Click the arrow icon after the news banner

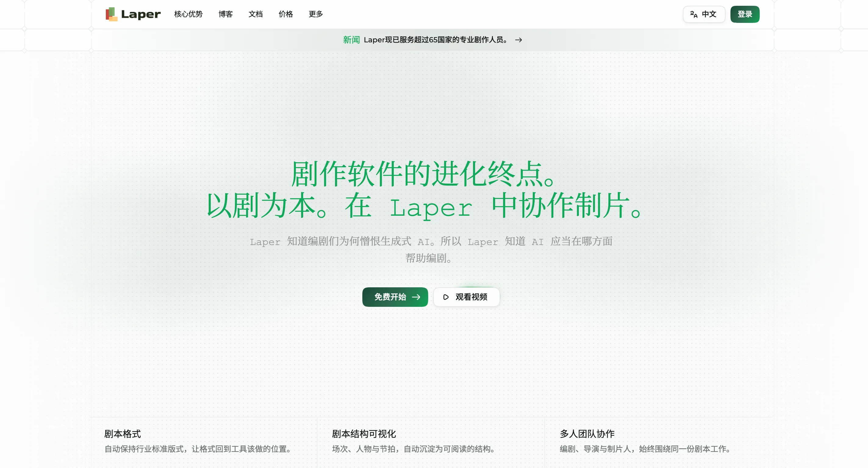click(518, 40)
